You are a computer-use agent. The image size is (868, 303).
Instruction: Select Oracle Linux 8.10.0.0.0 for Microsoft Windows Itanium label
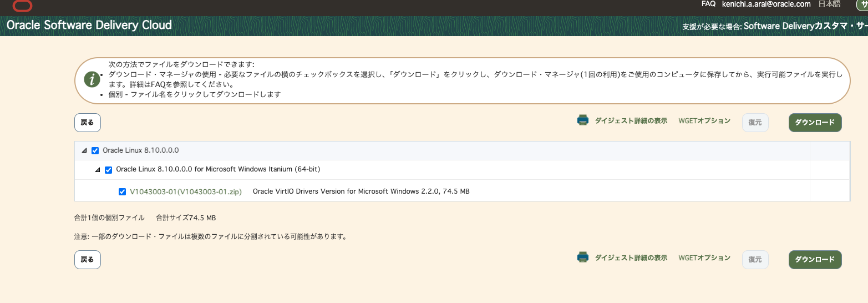pos(218,169)
